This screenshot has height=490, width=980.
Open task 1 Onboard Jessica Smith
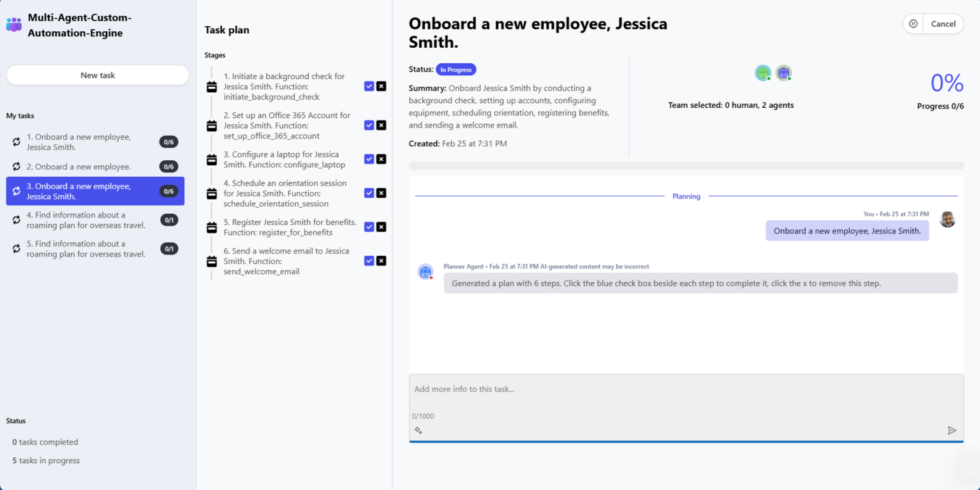78,142
